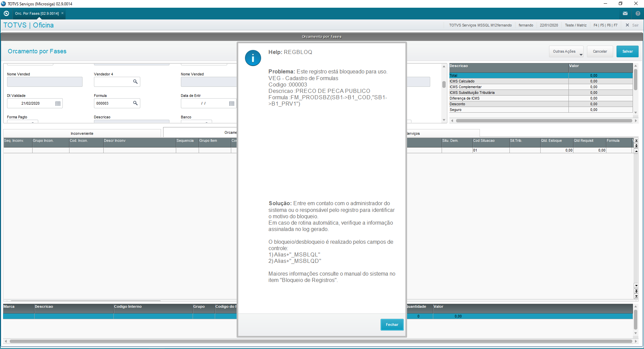This screenshot has width=644, height=349.
Task: Click form area vertical scrollbar down arrow
Action: coord(444,120)
